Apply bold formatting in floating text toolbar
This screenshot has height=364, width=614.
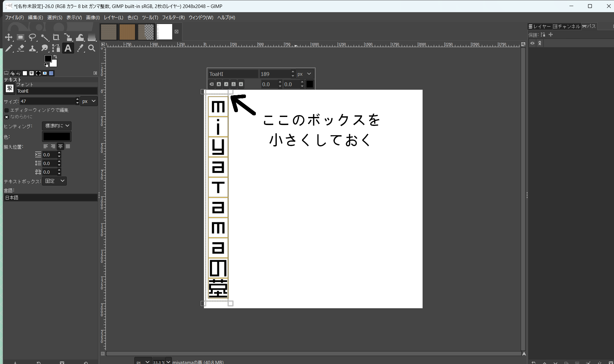click(x=218, y=84)
